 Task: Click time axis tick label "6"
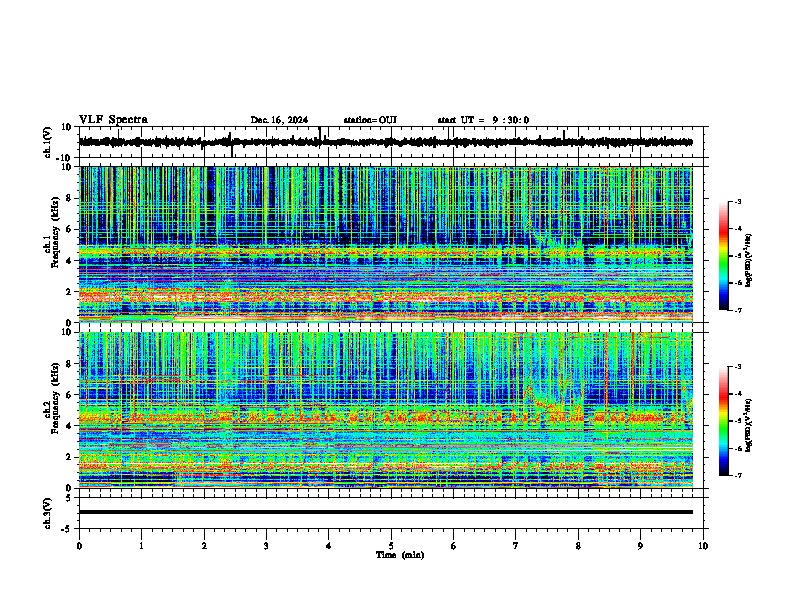tap(454, 546)
